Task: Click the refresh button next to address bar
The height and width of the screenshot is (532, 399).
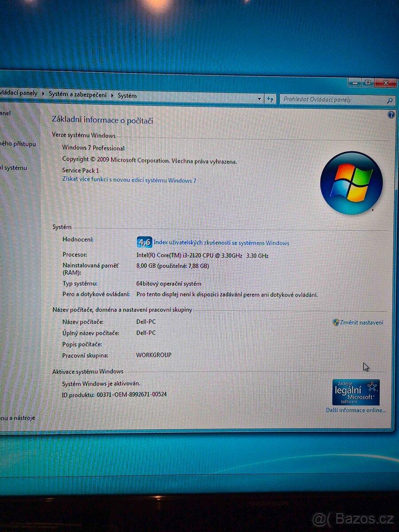Action: (271, 99)
